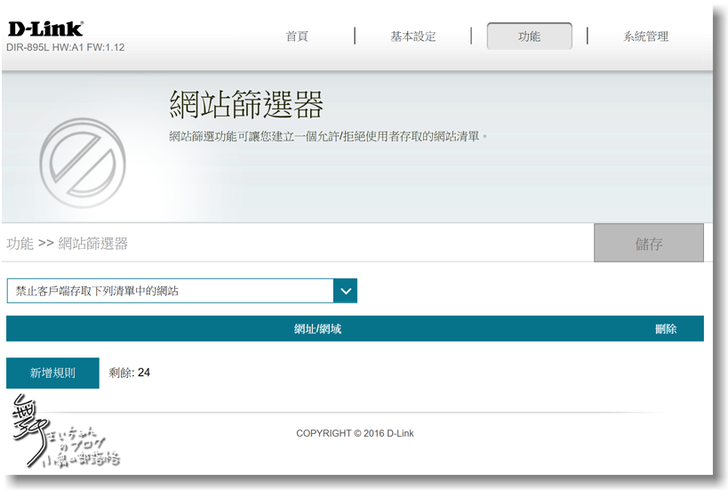The image size is (728, 490).
Task: Click the 功能 breadcrumb link
Action: pyautogui.click(x=20, y=243)
